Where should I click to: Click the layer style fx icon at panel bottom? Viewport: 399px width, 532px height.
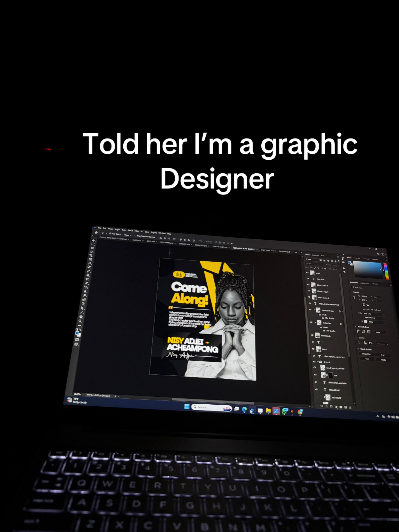point(327,406)
